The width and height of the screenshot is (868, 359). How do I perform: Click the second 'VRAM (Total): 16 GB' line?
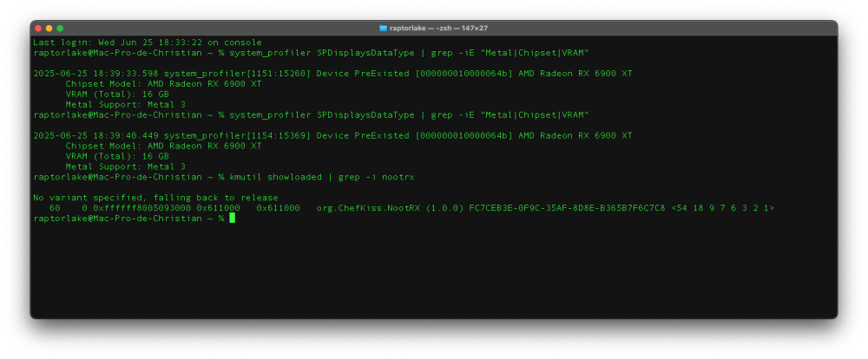tap(117, 157)
